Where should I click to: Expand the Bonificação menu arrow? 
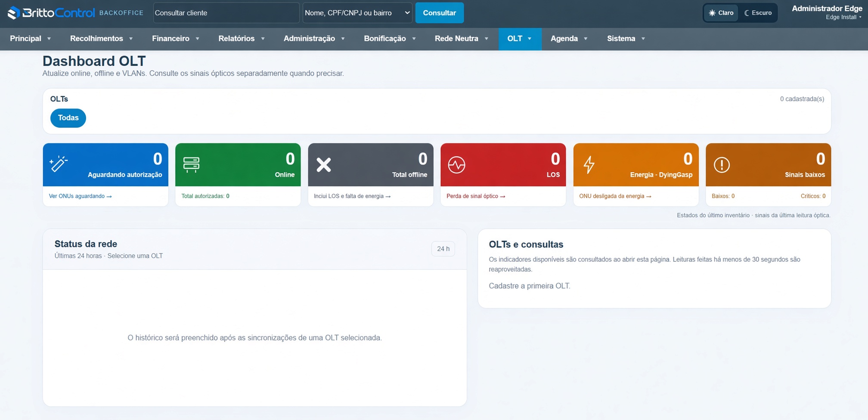414,39
